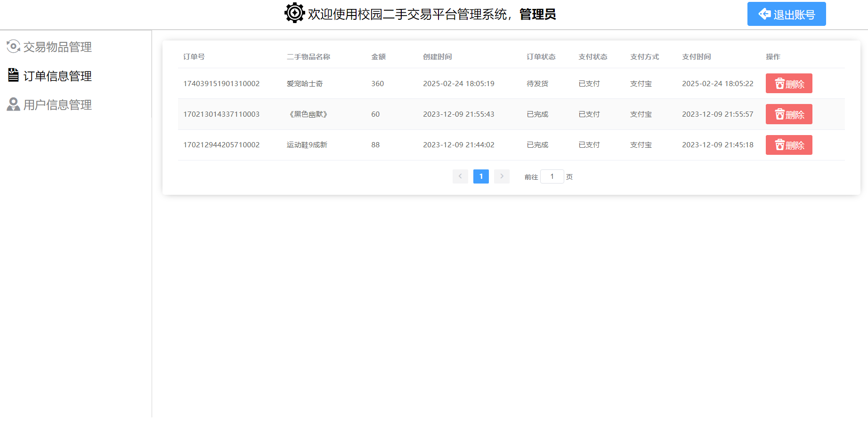868x432 pixels.
Task: Select page 1 in pagination
Action: pyautogui.click(x=481, y=176)
